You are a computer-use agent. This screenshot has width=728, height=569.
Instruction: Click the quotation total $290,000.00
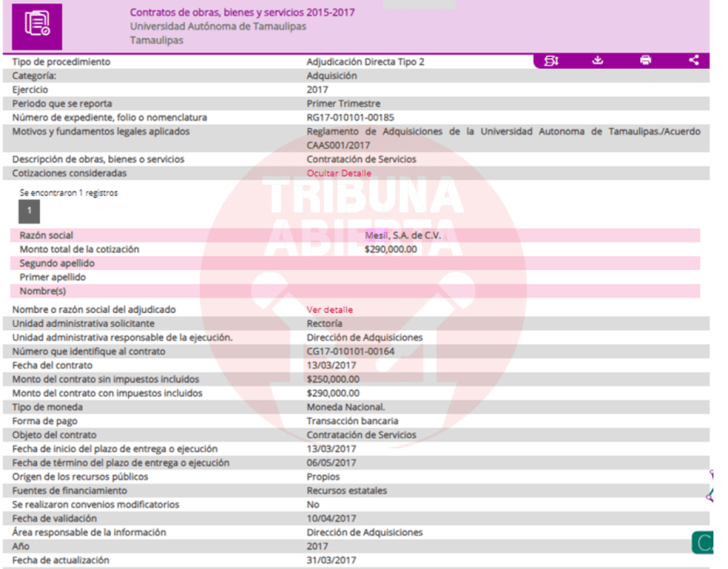point(391,250)
